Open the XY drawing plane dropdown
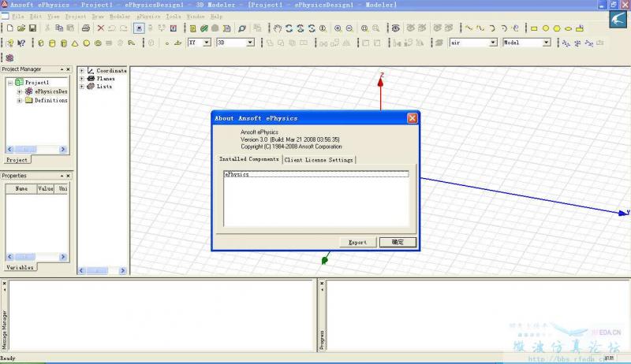Viewport: 631px width, 364px height. (x=207, y=43)
